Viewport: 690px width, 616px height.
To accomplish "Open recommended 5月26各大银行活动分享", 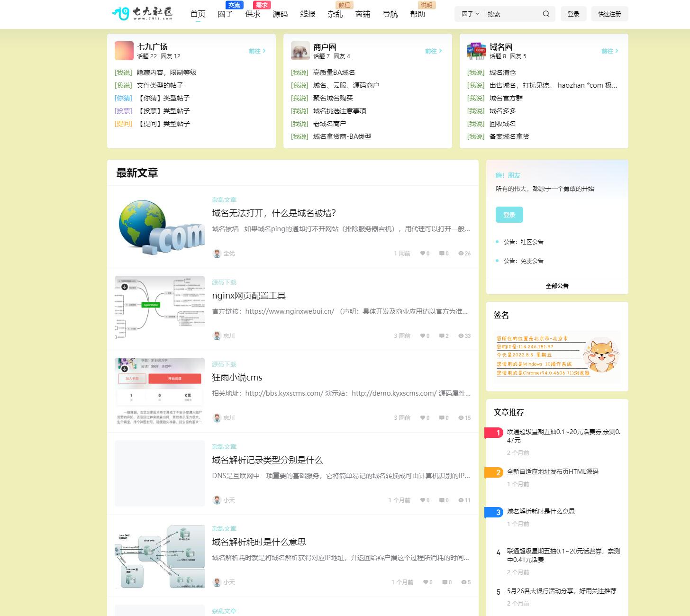I will click(562, 591).
